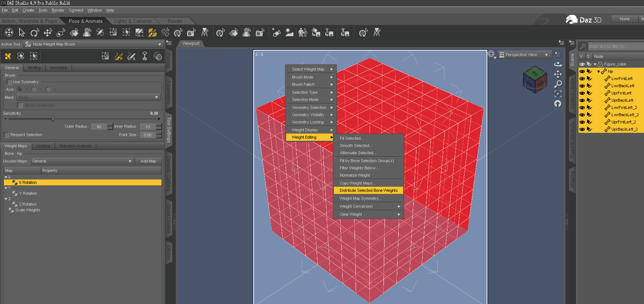Image resolution: width=644 pixels, height=304 pixels.
Task: Switch to the Lights & Cameras tab
Action: [133, 21]
